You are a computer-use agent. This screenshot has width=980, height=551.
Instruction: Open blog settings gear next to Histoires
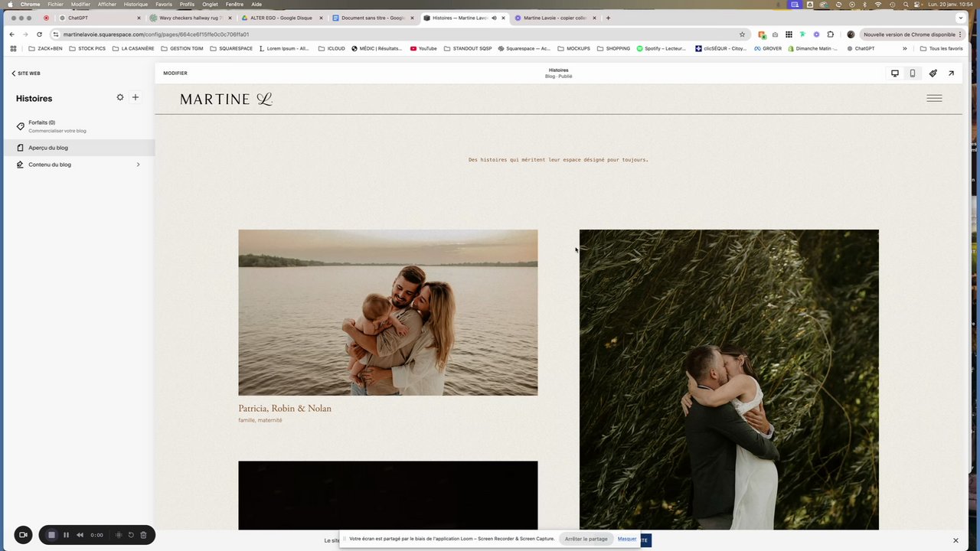click(120, 97)
